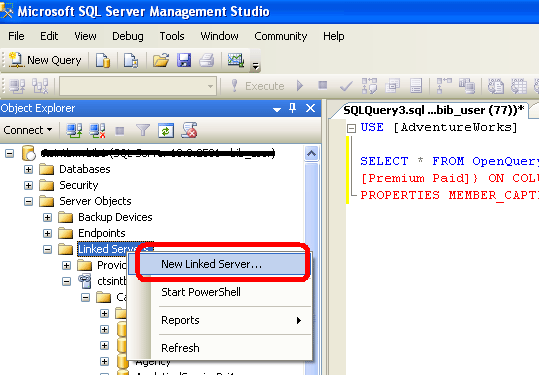Expand the Providers folder node

(66, 266)
